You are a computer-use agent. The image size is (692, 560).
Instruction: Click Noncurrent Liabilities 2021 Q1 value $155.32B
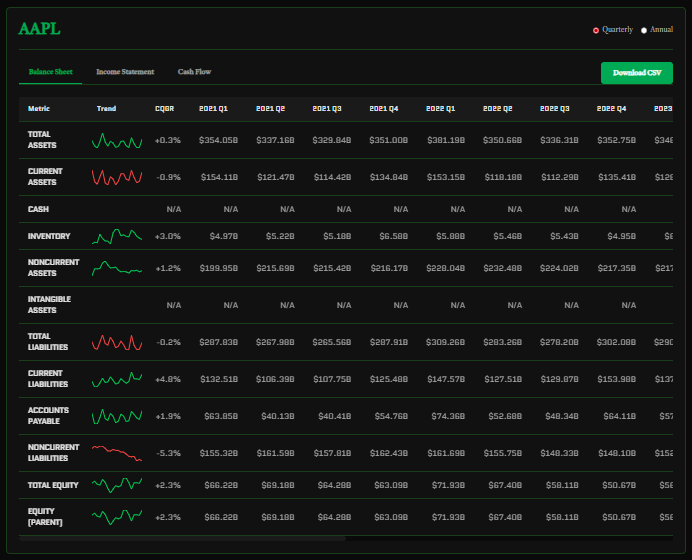[x=218, y=454]
